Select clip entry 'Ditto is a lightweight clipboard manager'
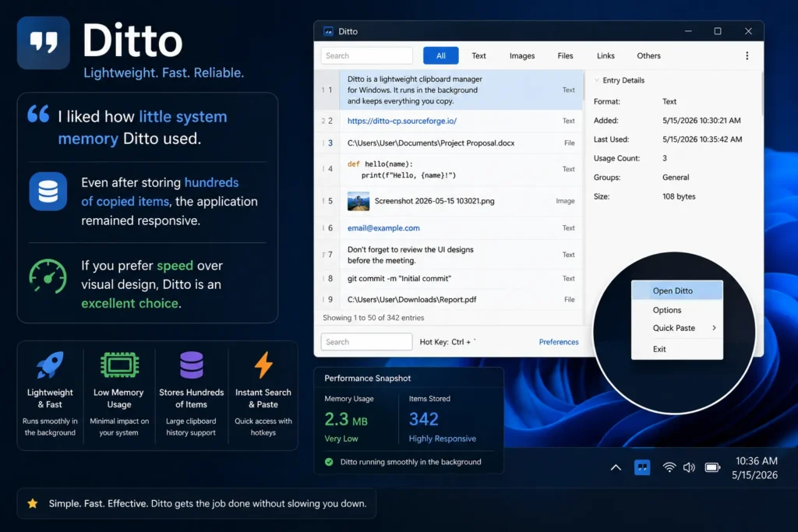Screen dimensions: 798x532 coord(449,90)
